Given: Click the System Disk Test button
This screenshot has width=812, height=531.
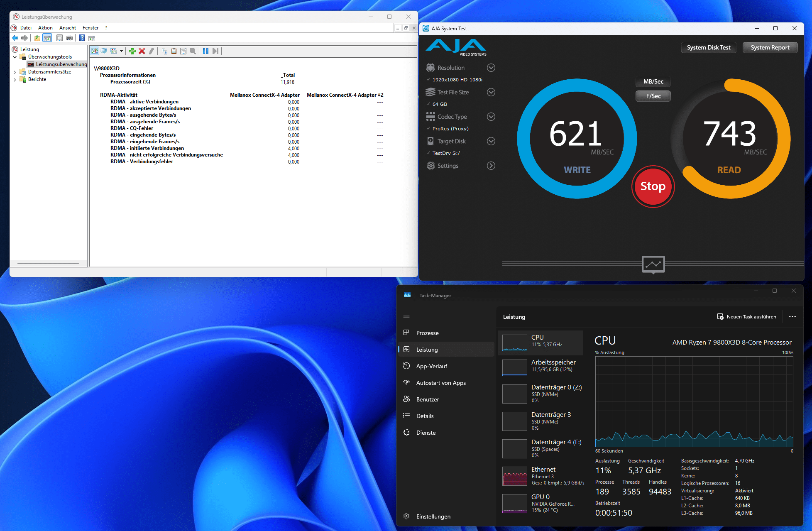Looking at the screenshot, I should tap(709, 48).
